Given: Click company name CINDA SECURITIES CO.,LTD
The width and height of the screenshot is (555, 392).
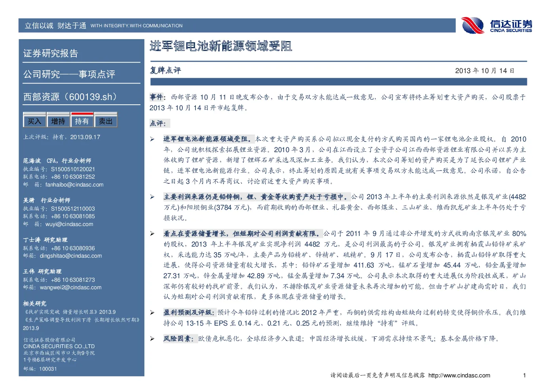Looking at the screenshot, I should point(59,346).
